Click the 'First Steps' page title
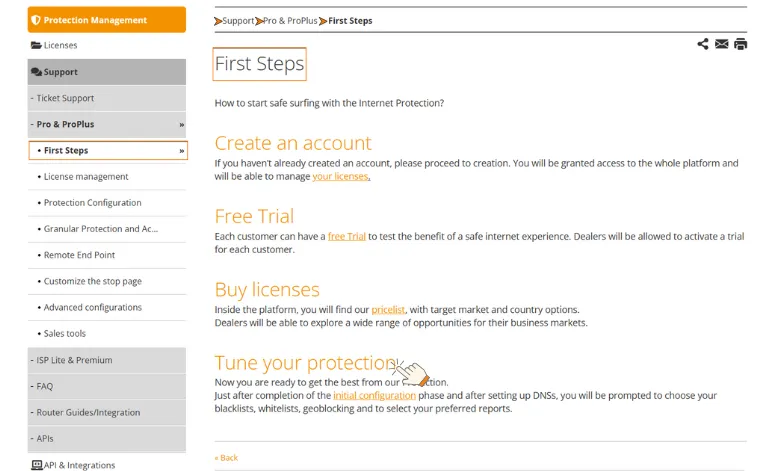The height and width of the screenshot is (471, 772). coord(259,64)
